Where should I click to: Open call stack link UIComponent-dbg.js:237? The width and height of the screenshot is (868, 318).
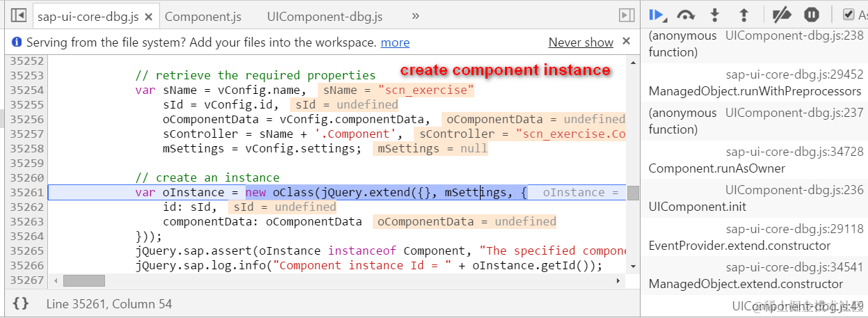794,113
